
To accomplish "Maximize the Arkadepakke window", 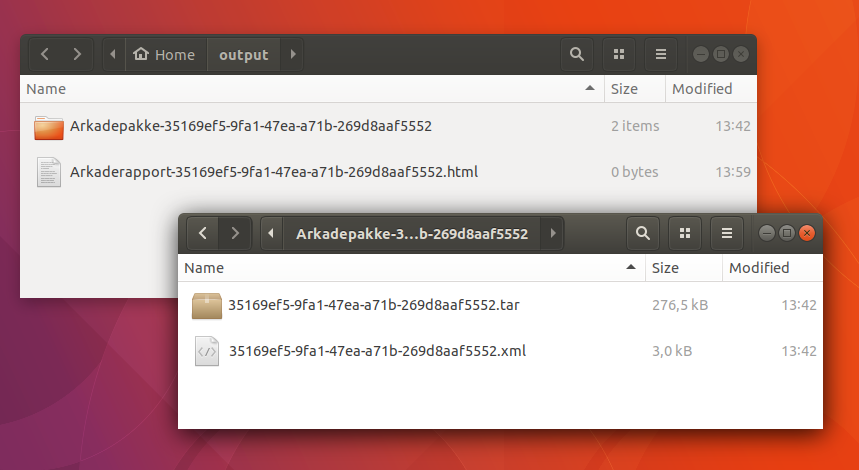I will pos(787,233).
